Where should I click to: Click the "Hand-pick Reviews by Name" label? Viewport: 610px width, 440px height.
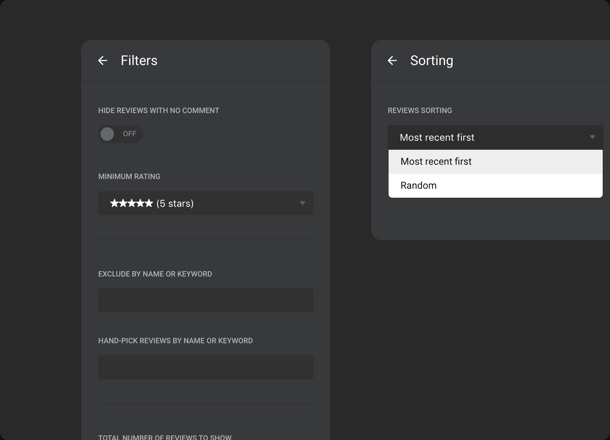click(x=175, y=341)
